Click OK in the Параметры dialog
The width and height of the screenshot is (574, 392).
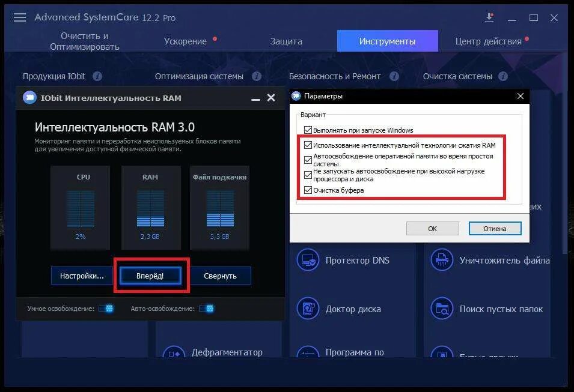coord(432,229)
